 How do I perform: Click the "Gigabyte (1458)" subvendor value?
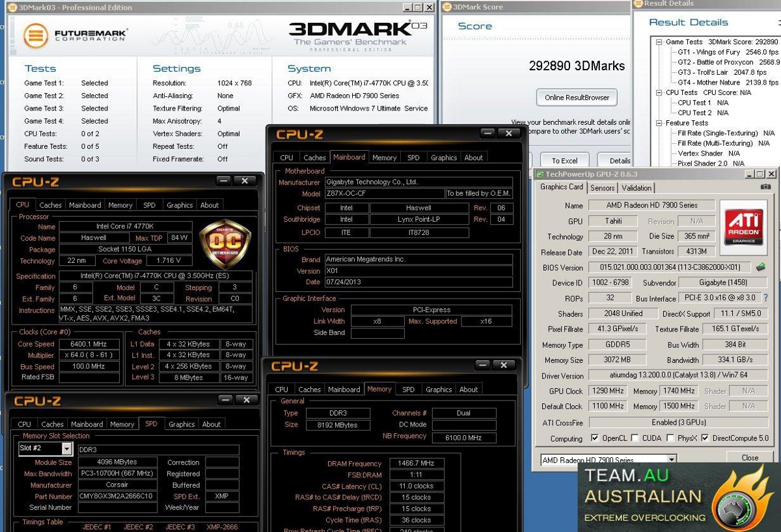coord(723,283)
